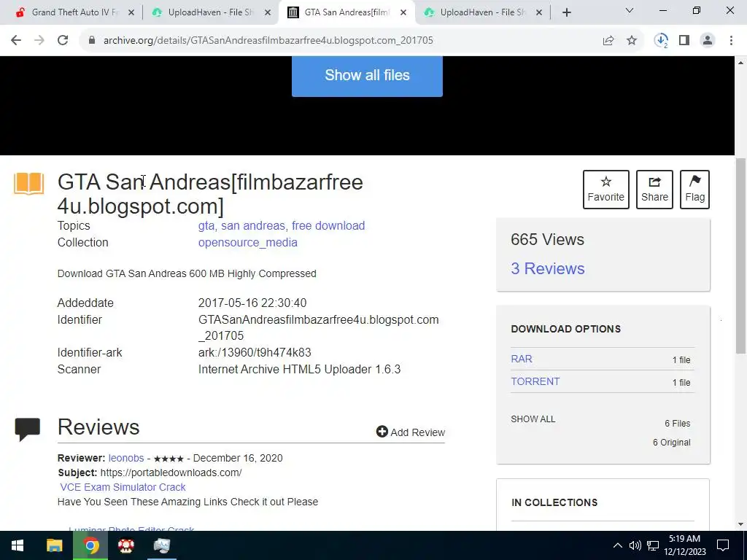The width and height of the screenshot is (747, 560).
Task: Click the '6 Files' count text
Action: tap(678, 424)
